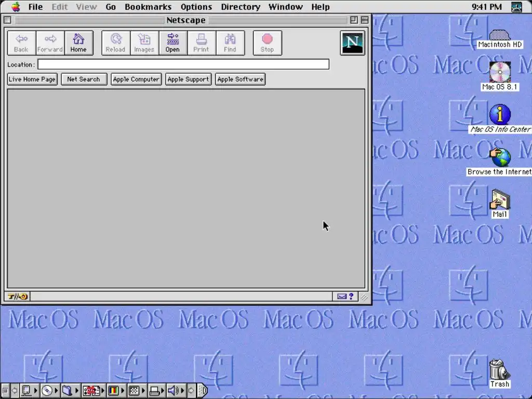
Task: Click the sound volume speaker icon in Control Strip
Action: 174,391
